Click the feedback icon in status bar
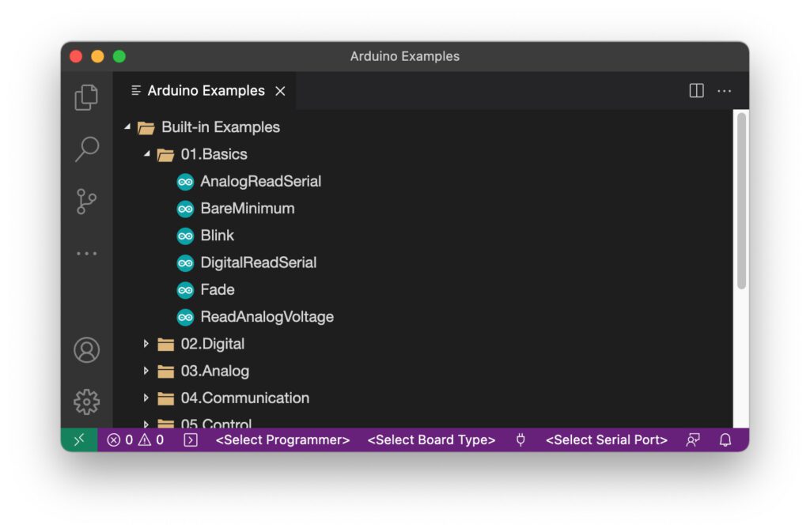Viewport: 810px width, 532px height. pyautogui.click(x=693, y=440)
